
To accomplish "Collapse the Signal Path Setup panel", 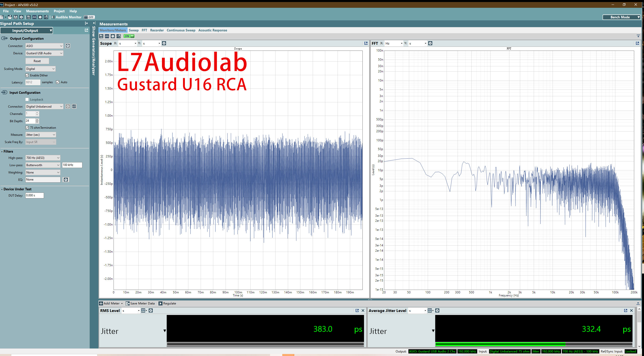I will click(x=86, y=23).
